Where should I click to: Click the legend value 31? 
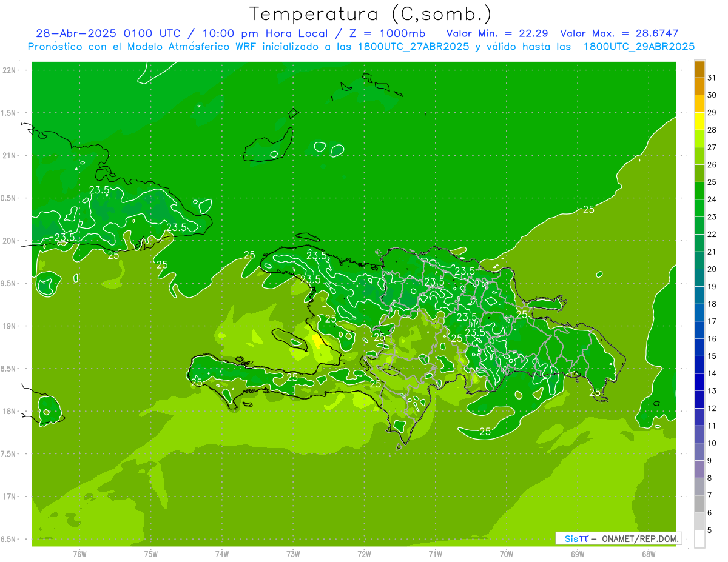click(712, 78)
